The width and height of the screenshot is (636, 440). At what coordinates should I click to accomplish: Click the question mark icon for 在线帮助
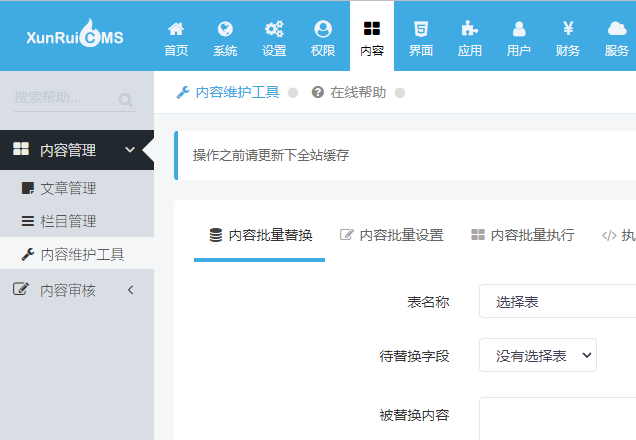coord(318,92)
